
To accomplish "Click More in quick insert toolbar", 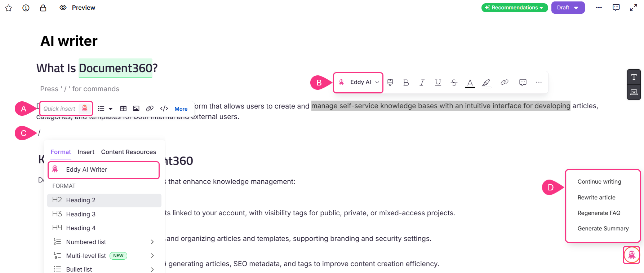I will [x=181, y=109].
